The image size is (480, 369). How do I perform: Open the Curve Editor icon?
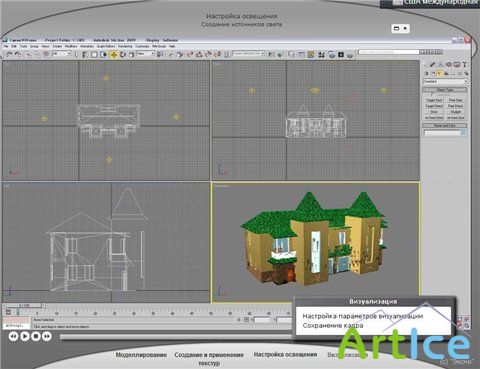[302, 54]
